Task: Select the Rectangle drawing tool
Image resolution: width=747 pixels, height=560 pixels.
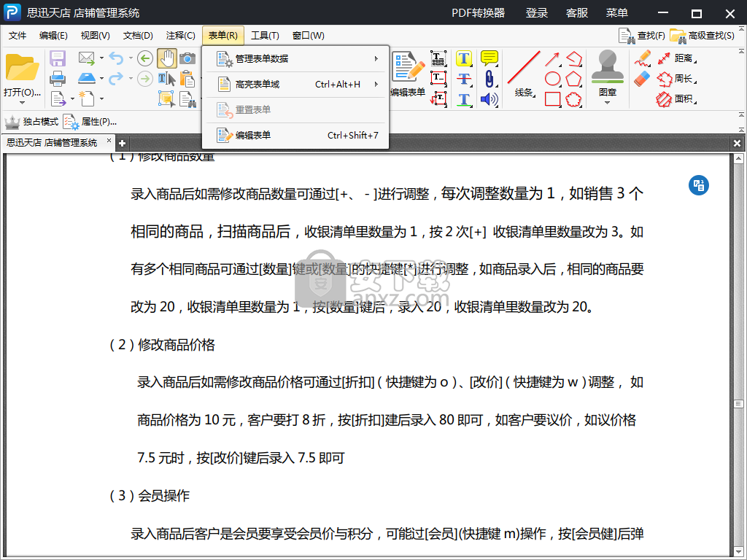Action: point(553,99)
